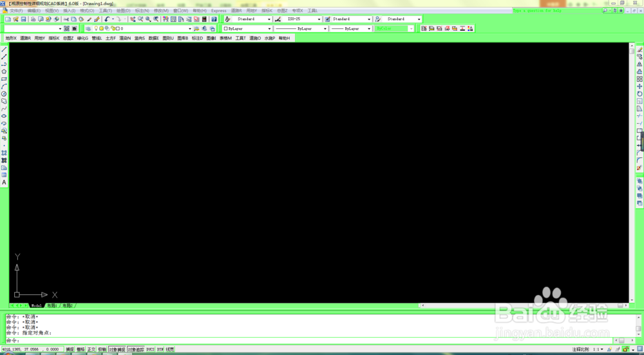Click the Plot print icon
The height and width of the screenshot is (355, 644).
pyautogui.click(x=33, y=19)
